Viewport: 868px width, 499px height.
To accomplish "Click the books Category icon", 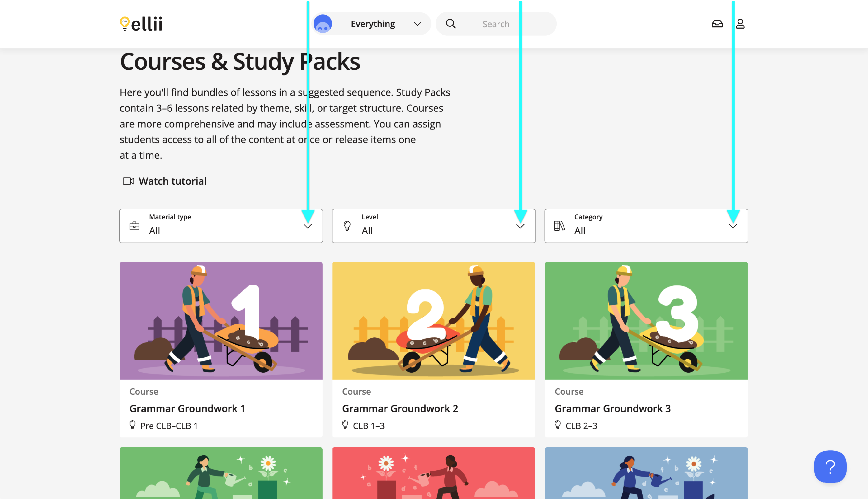I will (559, 226).
